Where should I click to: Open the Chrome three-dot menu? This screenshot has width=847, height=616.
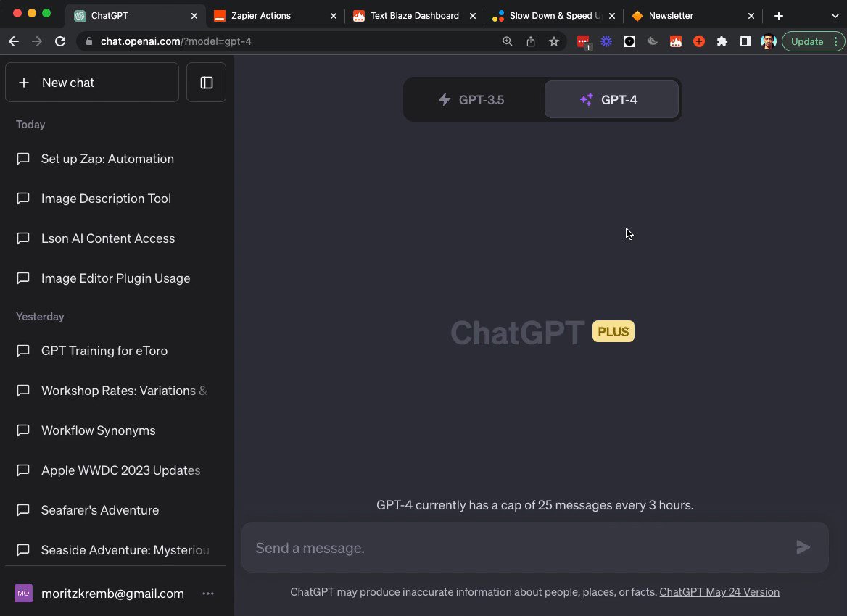pos(835,41)
